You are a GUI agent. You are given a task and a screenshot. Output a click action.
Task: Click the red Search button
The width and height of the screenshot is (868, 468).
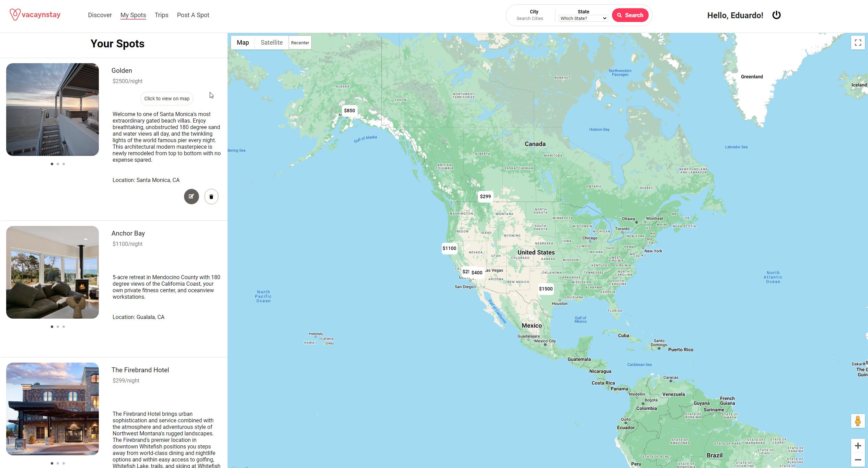[630, 15]
